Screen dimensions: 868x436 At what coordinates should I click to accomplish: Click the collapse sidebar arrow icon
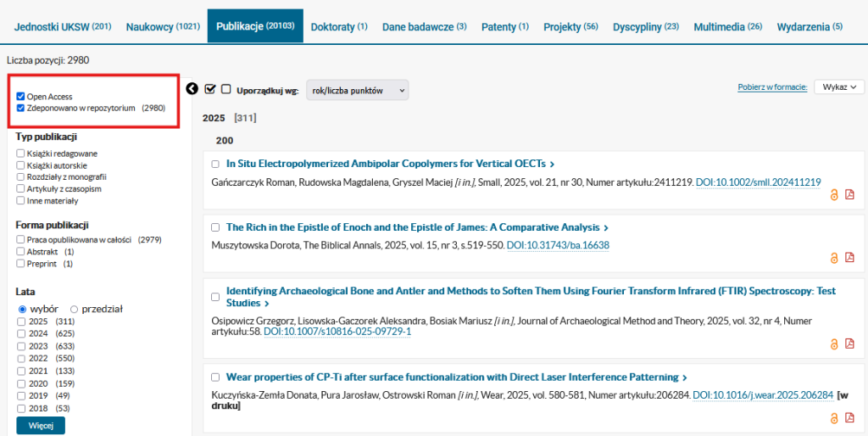pyautogui.click(x=192, y=89)
